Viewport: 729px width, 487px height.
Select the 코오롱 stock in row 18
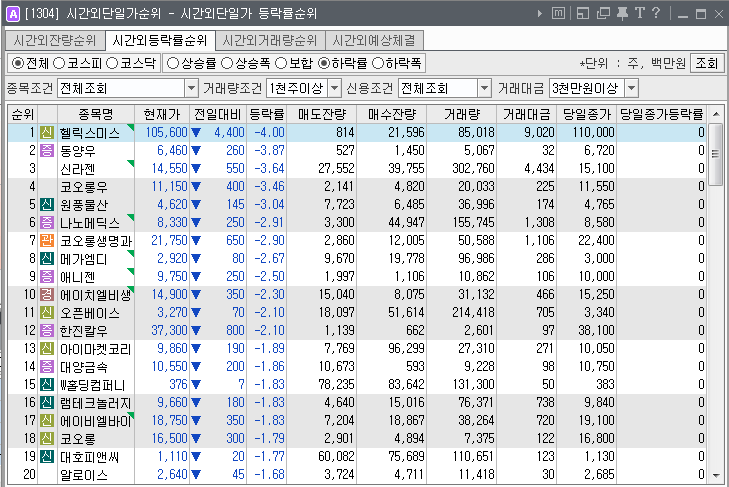coord(78,440)
